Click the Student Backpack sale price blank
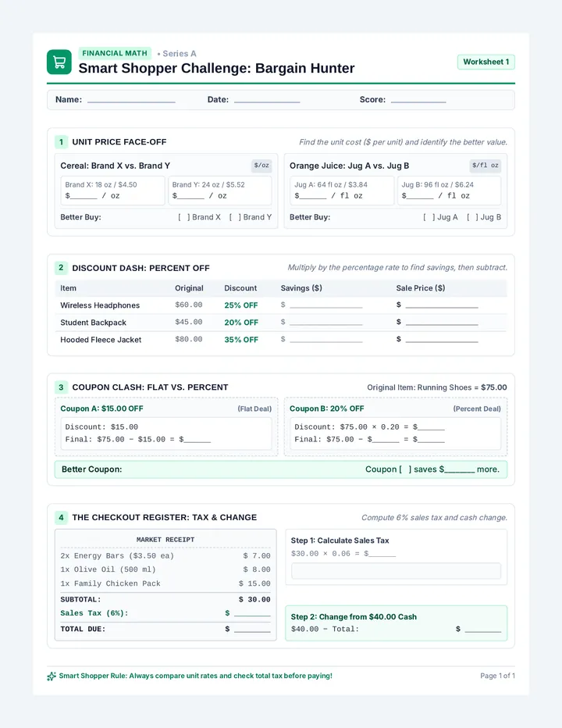Image resolution: width=562 pixels, height=728 pixels. 442,323
